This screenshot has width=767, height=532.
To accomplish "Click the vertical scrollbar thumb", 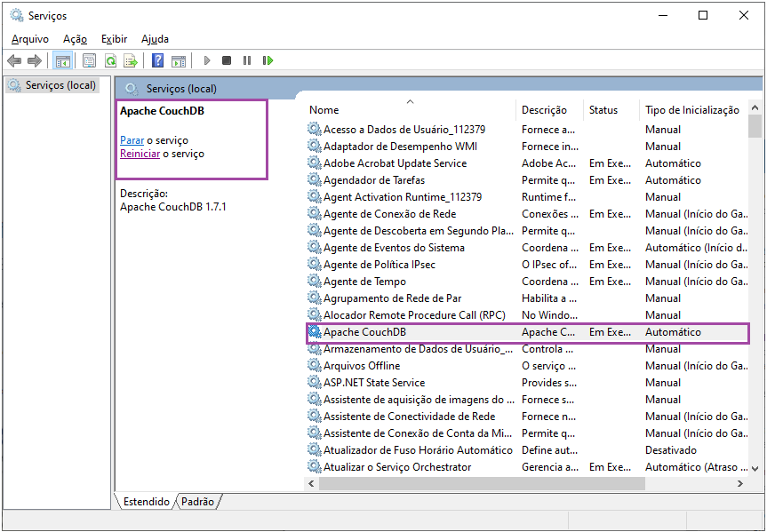I will (x=755, y=127).
